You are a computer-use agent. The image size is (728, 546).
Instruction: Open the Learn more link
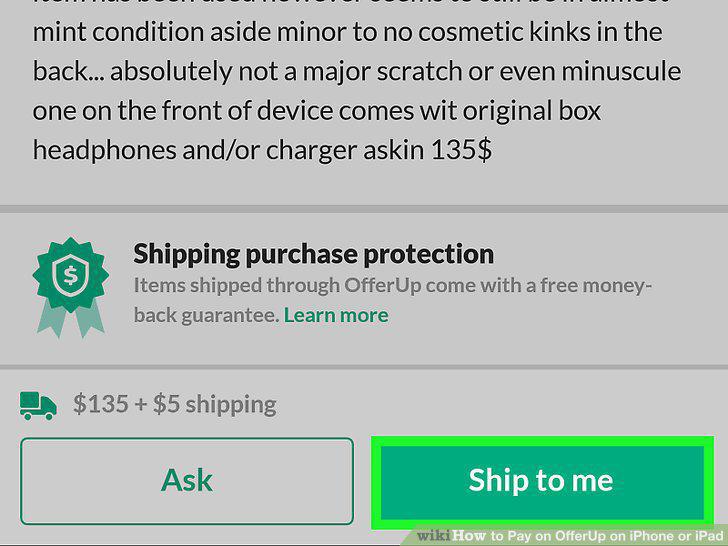pos(336,315)
